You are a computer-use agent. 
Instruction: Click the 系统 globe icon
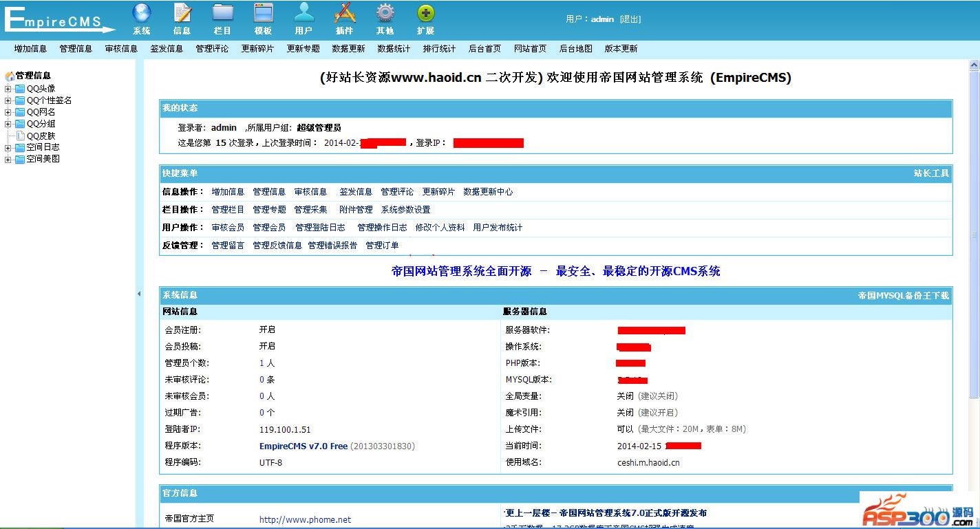pyautogui.click(x=141, y=13)
